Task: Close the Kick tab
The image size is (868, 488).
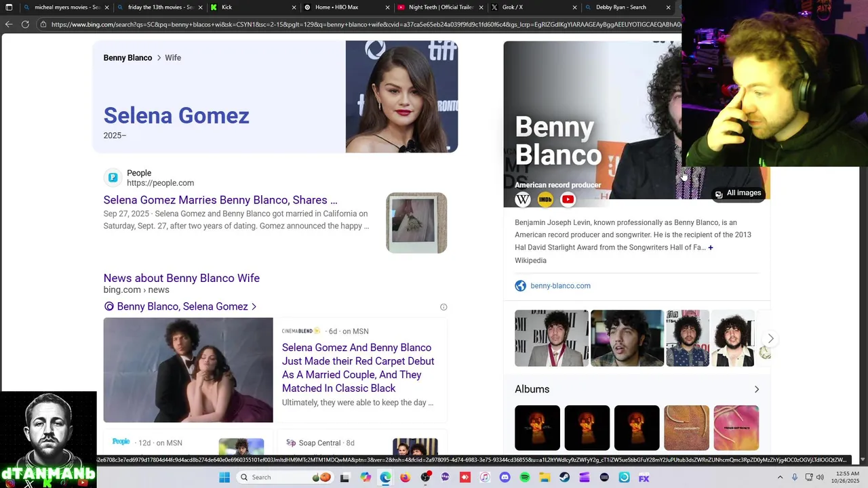Action: click(294, 7)
